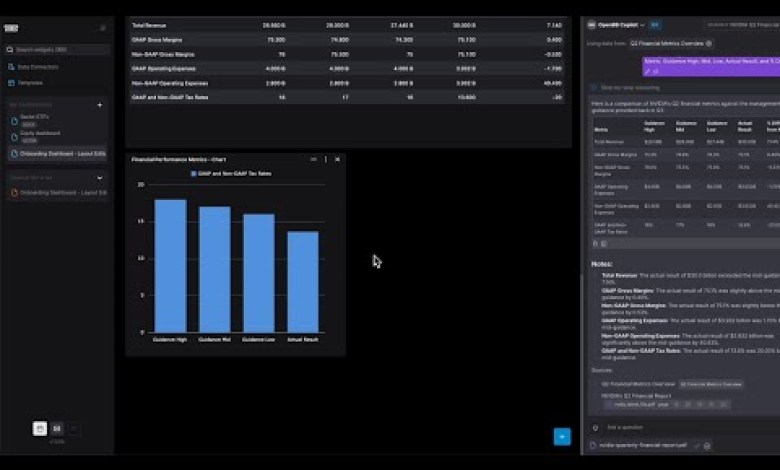This screenshot has width=780, height=470.
Task: Click edit pencil icon in purple message
Action: tap(648, 72)
